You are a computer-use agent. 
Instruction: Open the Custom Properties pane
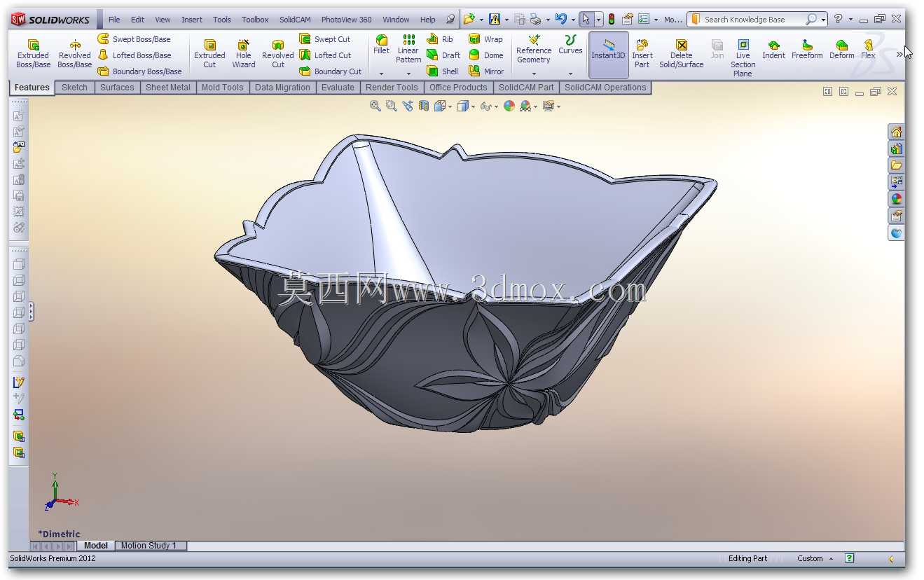896,216
